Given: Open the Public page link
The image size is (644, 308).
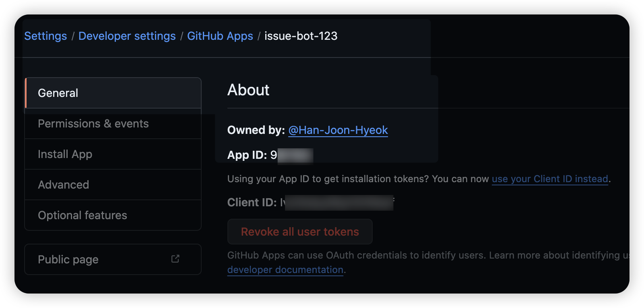Looking at the screenshot, I should [x=68, y=260].
